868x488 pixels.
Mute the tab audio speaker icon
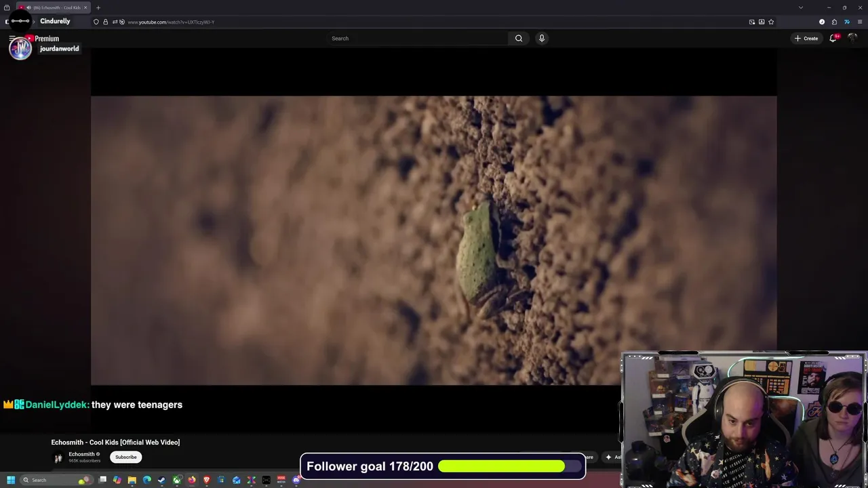(x=28, y=7)
